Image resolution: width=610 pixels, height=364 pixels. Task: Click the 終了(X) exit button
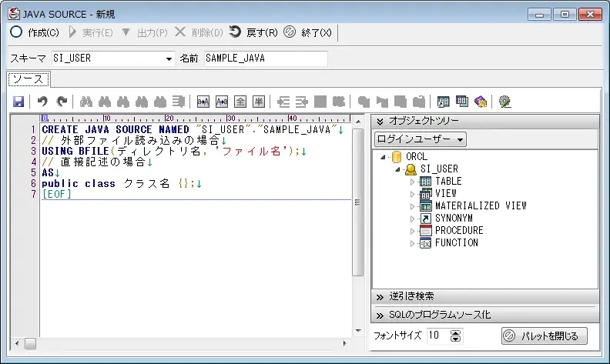(308, 32)
